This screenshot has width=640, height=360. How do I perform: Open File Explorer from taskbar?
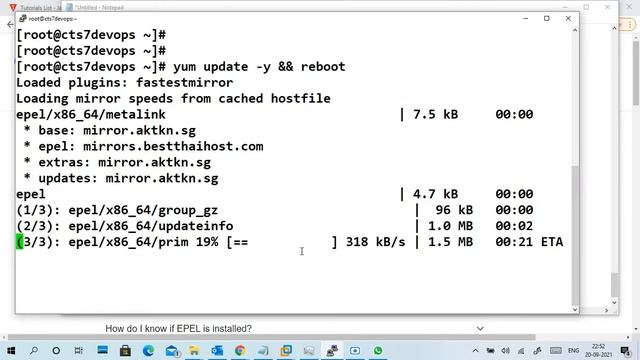pos(194,350)
